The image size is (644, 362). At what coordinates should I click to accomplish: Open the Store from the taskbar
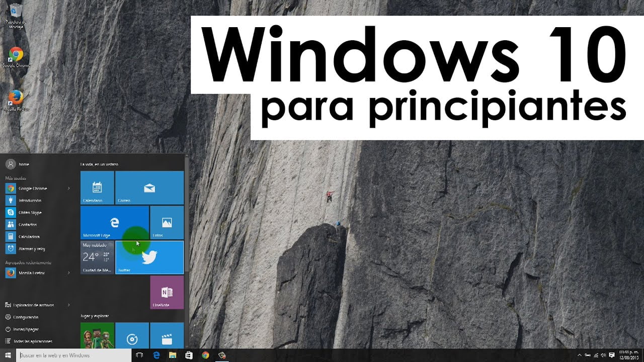click(x=189, y=355)
